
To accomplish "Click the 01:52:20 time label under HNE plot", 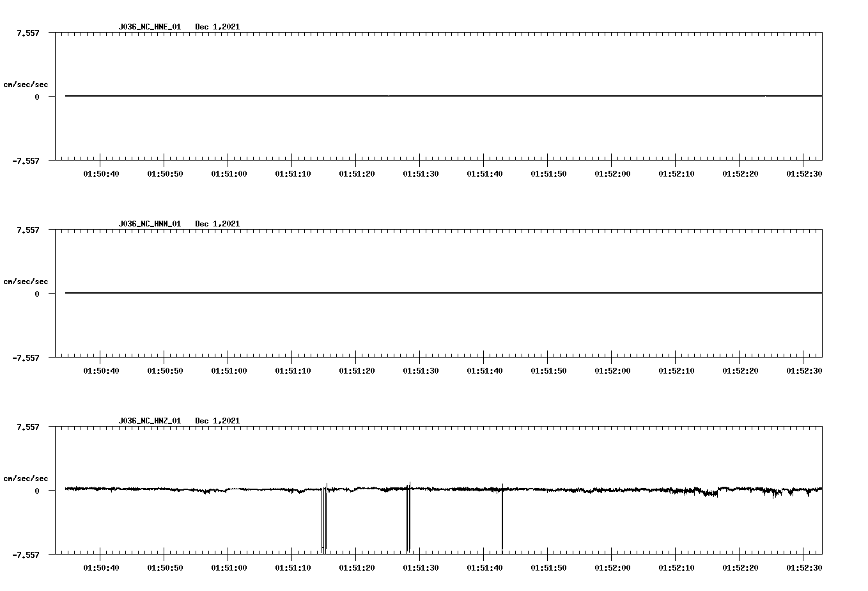I will click(740, 174).
